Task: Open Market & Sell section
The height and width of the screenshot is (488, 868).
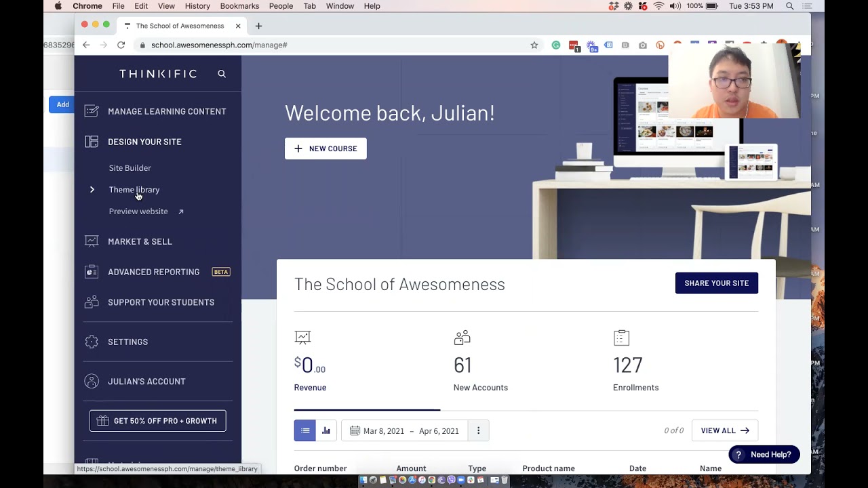Action: pyautogui.click(x=140, y=241)
